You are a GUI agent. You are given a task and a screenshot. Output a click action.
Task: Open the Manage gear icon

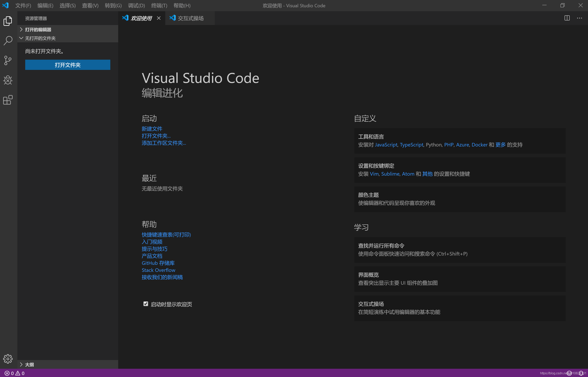click(x=8, y=359)
